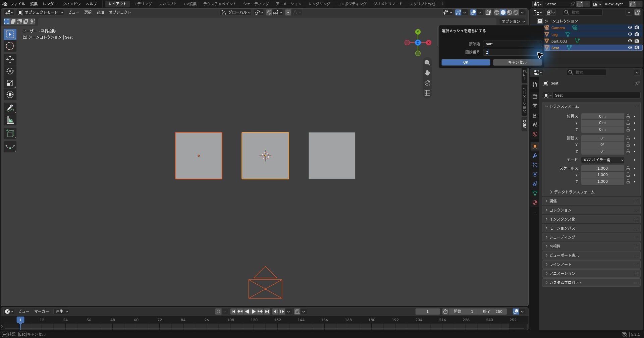
Task: Click the Scale X 1.000 field
Action: [602, 168]
